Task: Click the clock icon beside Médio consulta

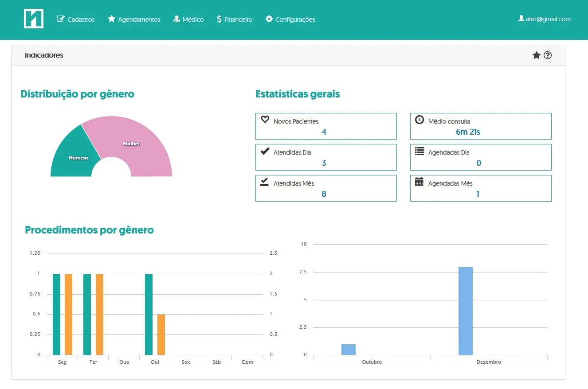Action: 419,119
